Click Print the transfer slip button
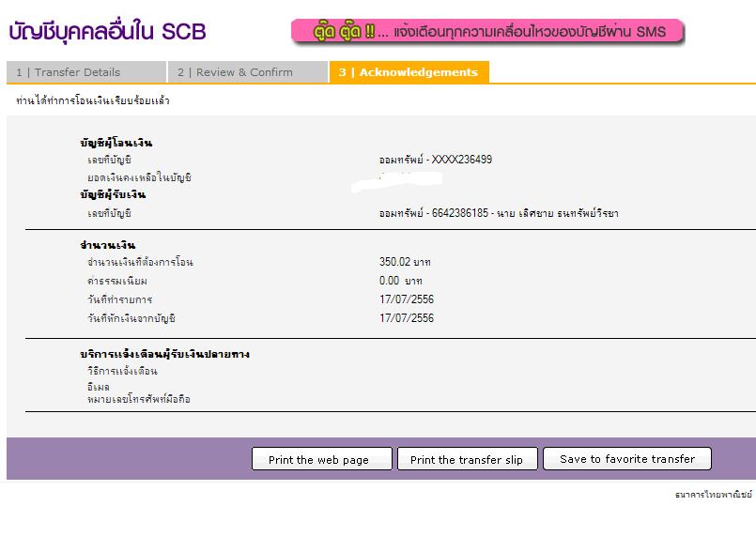The image size is (756, 552). coord(467,459)
